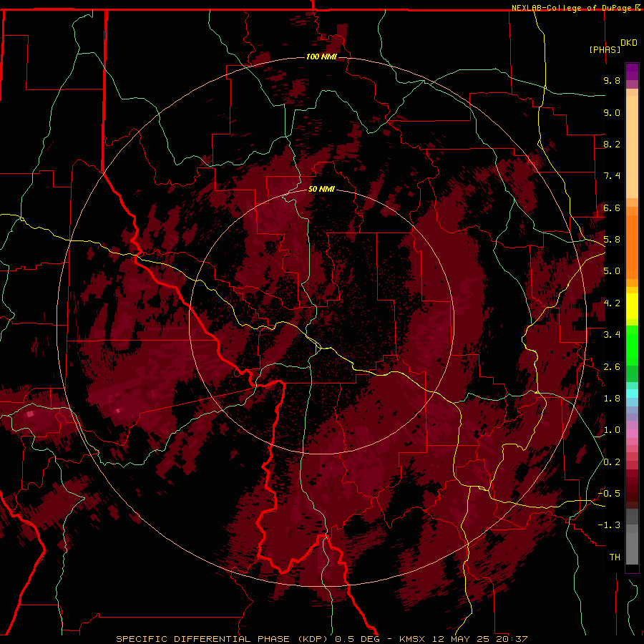
Task: Select the 9.0 scale value
Action: 612,112
